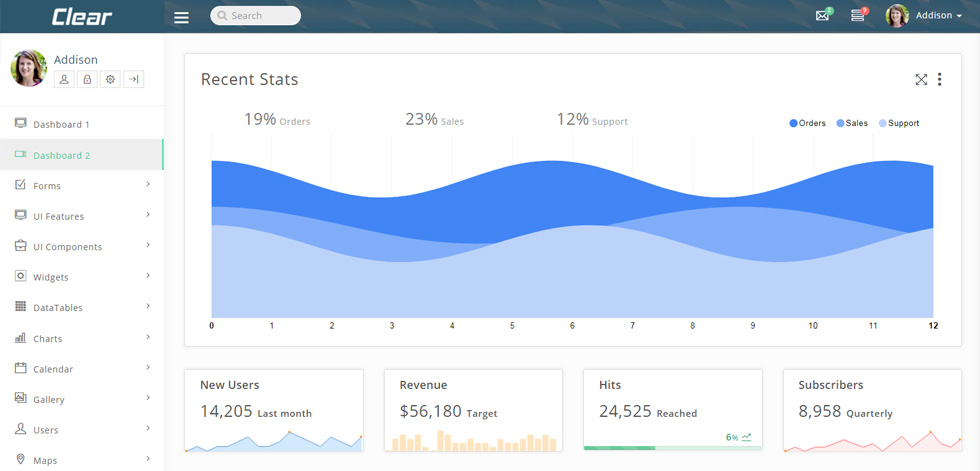Expand the Maps chevron
The height and width of the screenshot is (471, 980).
click(x=148, y=459)
